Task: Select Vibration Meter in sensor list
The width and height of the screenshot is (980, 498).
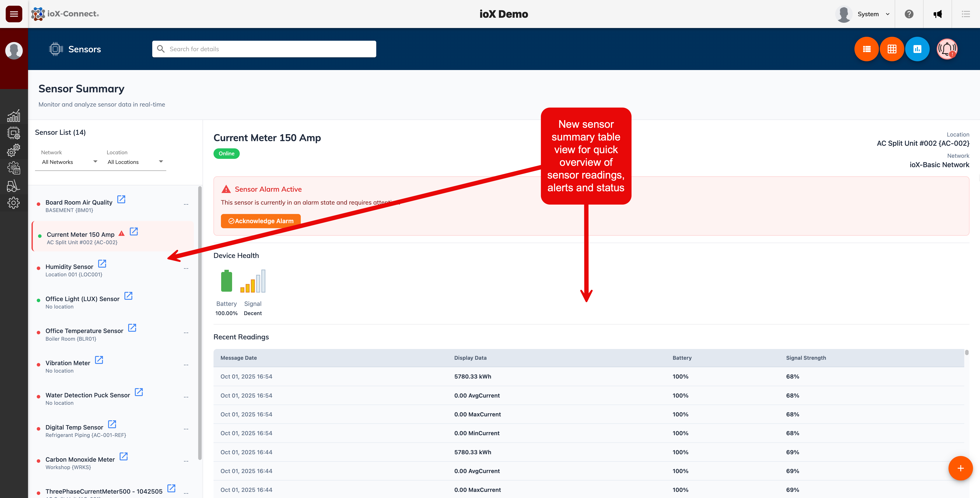Action: click(x=68, y=363)
